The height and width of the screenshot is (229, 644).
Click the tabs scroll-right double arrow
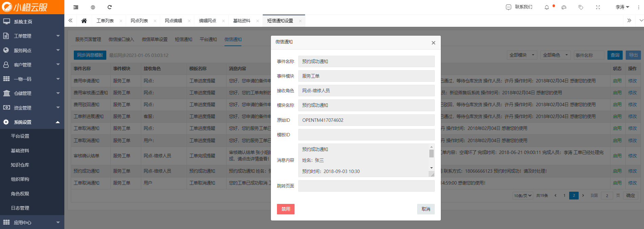[629, 20]
